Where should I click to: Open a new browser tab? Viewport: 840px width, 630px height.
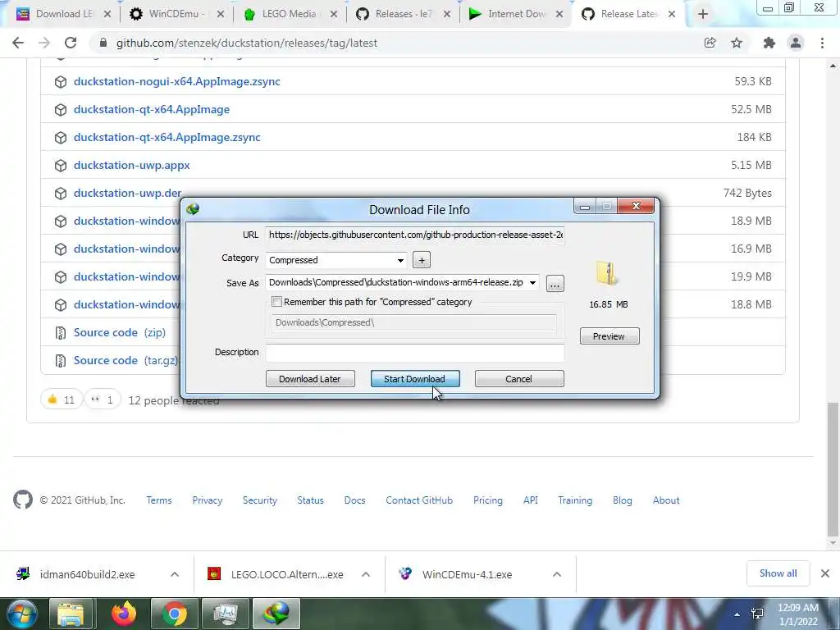click(x=703, y=15)
